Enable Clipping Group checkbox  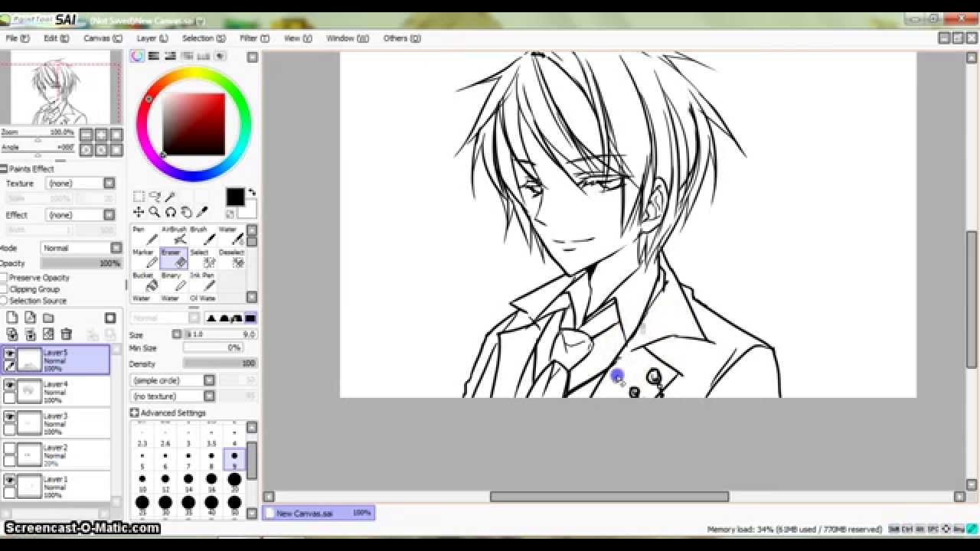click(4, 289)
